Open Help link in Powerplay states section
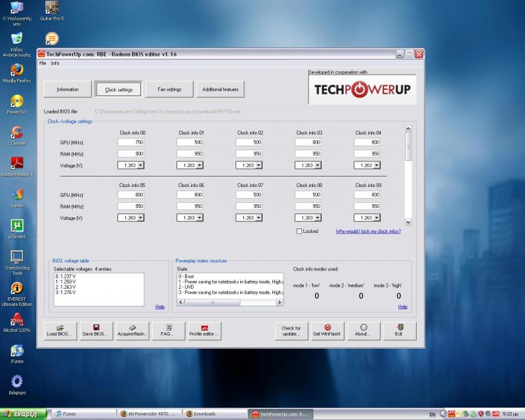This screenshot has width=525, height=420. 403,306
